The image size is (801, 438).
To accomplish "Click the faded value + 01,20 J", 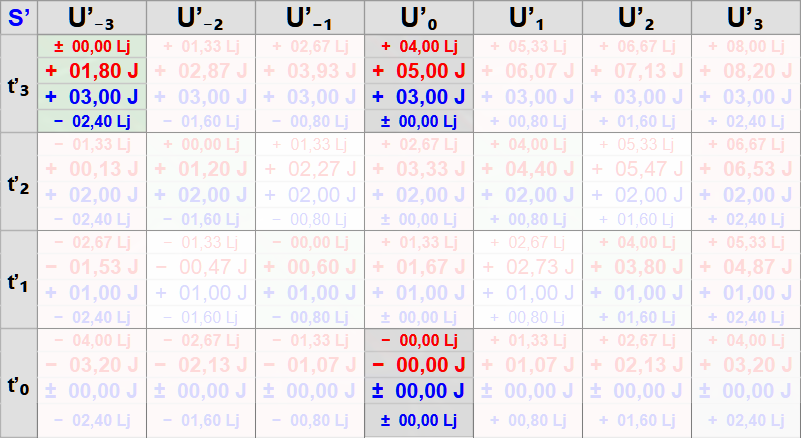I will coord(201,169).
